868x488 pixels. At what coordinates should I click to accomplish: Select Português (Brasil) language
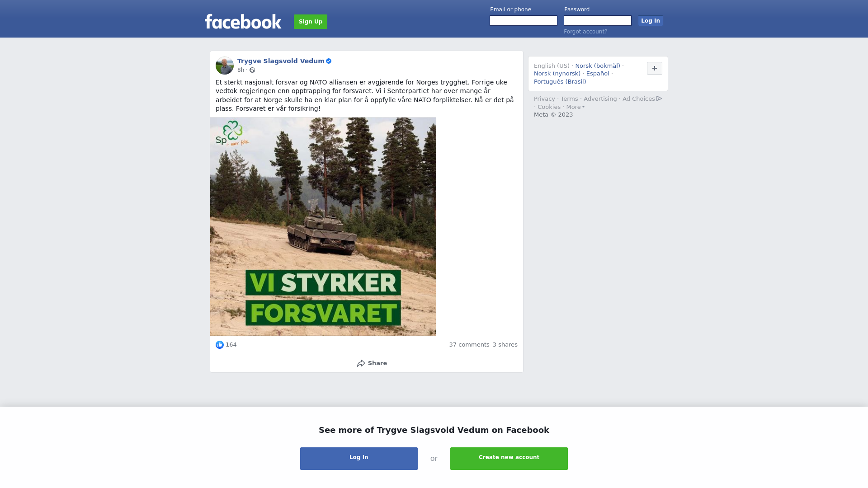click(x=560, y=82)
